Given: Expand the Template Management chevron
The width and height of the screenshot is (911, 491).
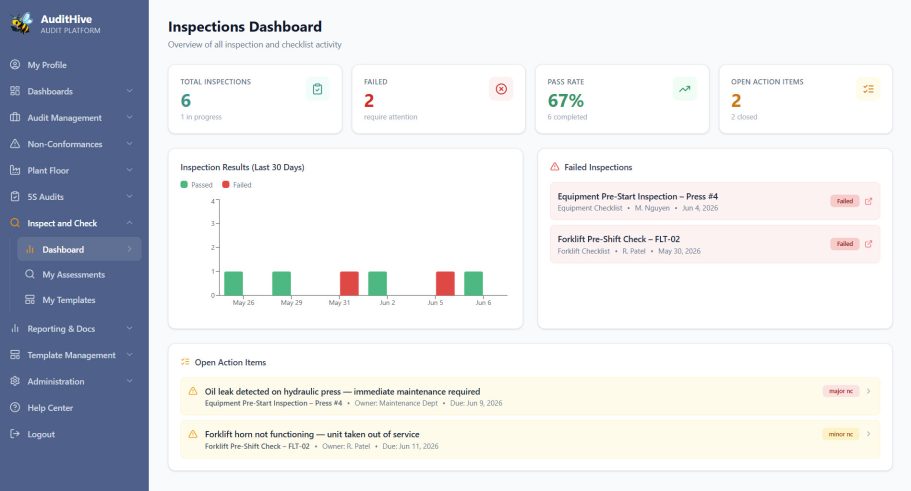Looking at the screenshot, I should [x=130, y=354].
